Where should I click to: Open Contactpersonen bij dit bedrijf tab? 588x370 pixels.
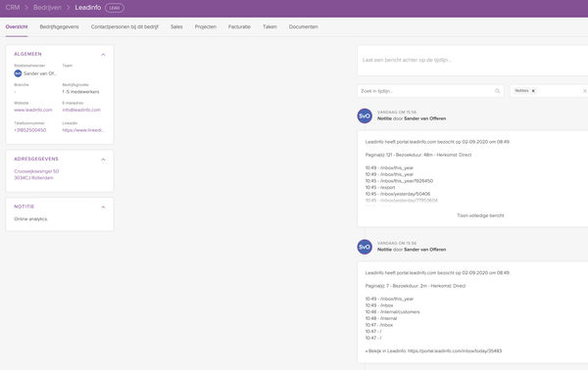pos(124,27)
